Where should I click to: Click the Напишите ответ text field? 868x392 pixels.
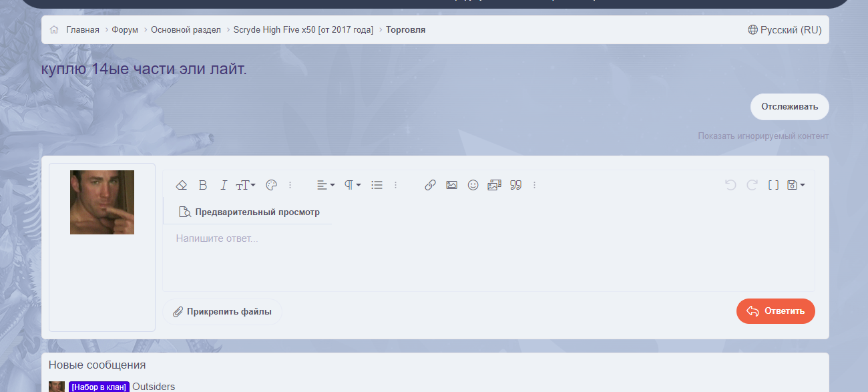[487, 257]
